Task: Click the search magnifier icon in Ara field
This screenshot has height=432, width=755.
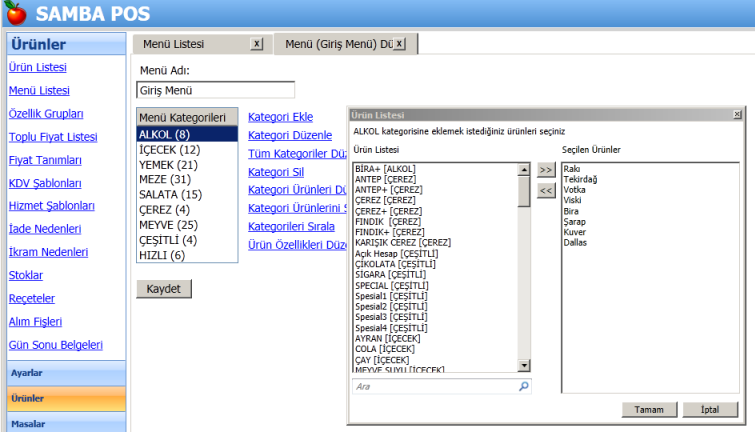Action: tap(523, 386)
